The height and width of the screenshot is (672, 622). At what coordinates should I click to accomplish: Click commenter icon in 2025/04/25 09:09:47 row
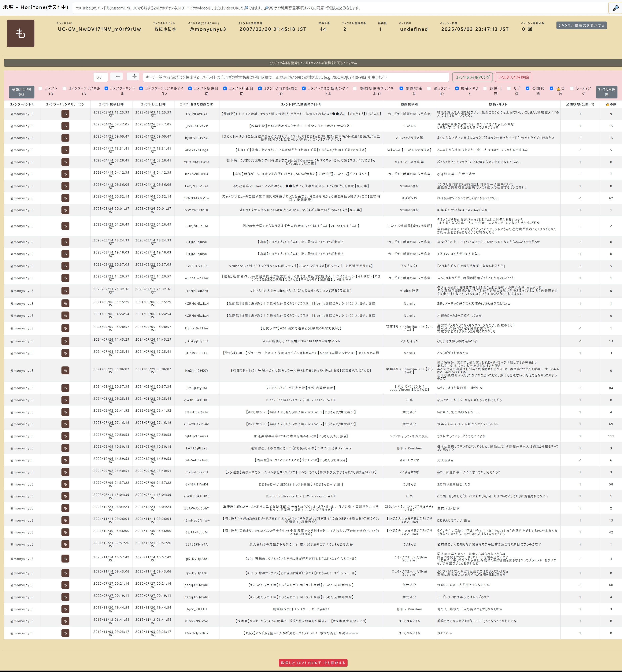coord(65,138)
